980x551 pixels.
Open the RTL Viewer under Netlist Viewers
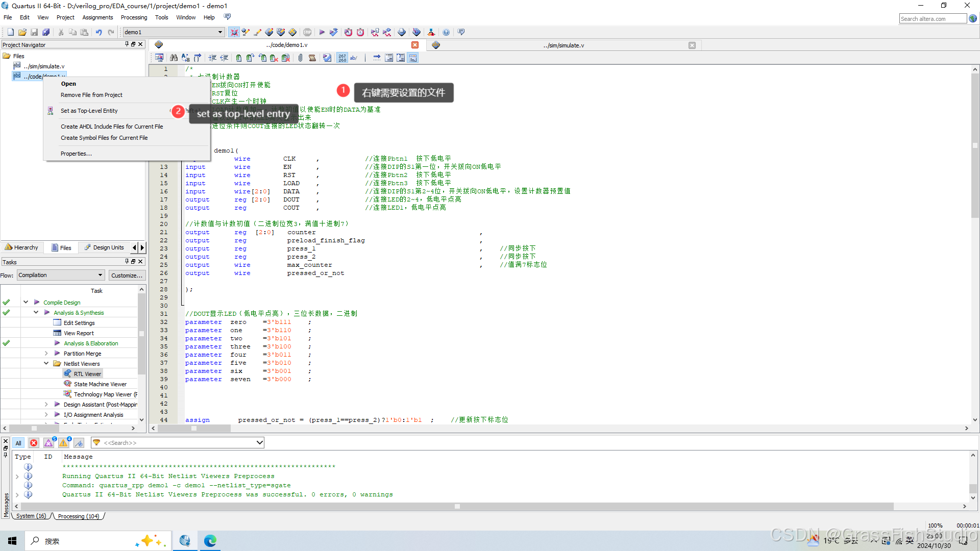click(x=87, y=373)
